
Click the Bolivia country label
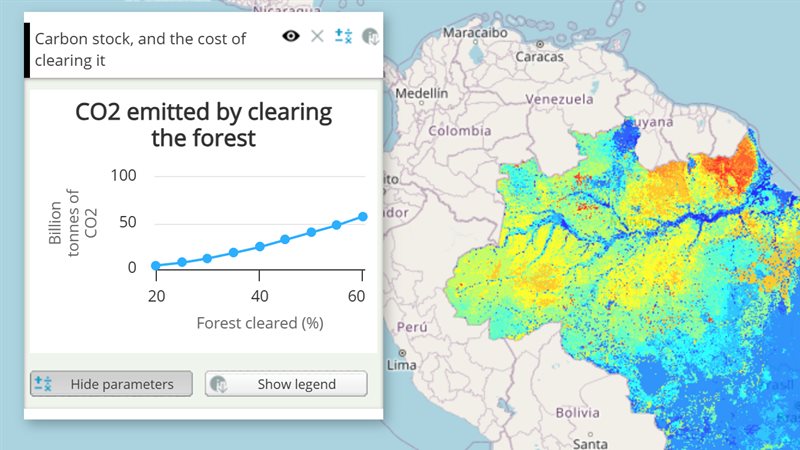577,413
